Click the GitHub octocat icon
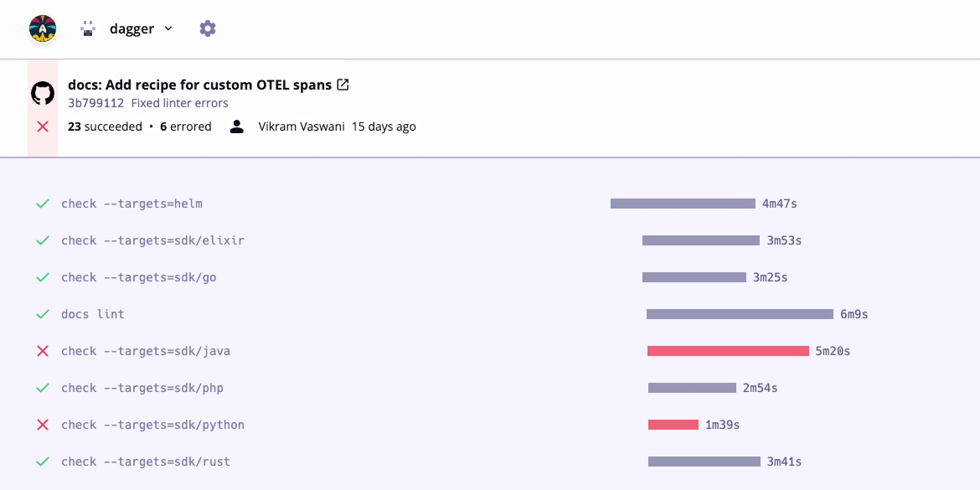Image resolution: width=980 pixels, height=490 pixels. pos(42,93)
